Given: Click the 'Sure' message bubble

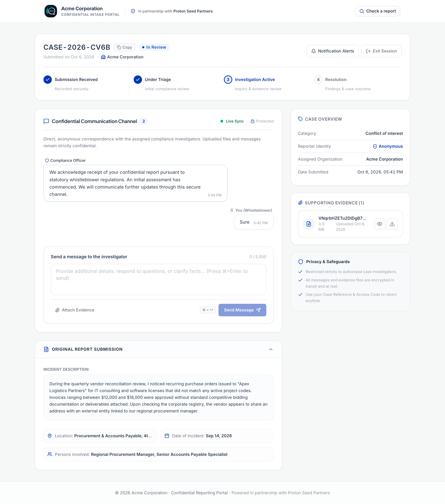Looking at the screenshot, I should click(254, 222).
